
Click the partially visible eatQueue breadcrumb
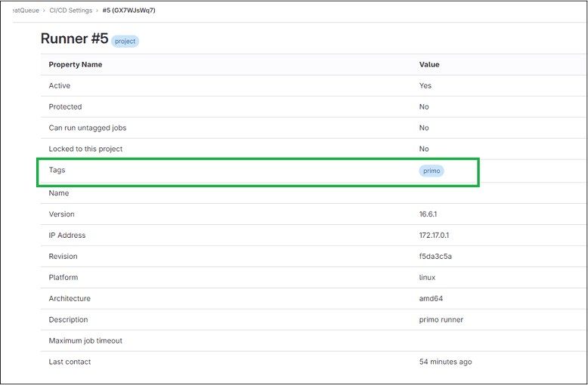pos(26,11)
